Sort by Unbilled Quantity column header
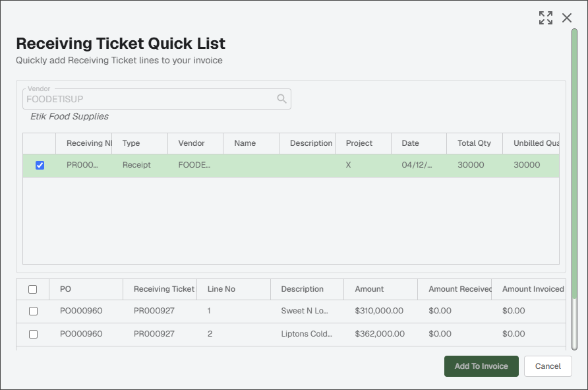 531,143
